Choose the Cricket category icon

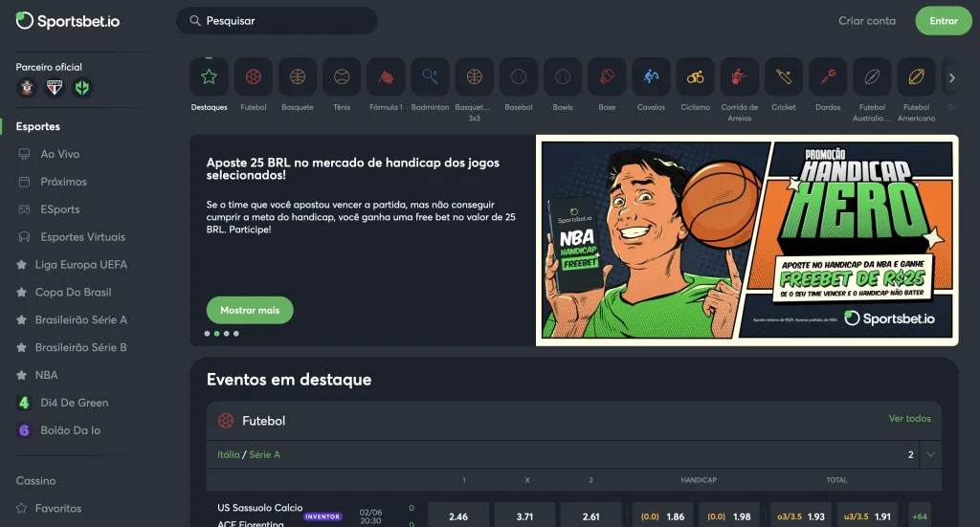click(784, 77)
